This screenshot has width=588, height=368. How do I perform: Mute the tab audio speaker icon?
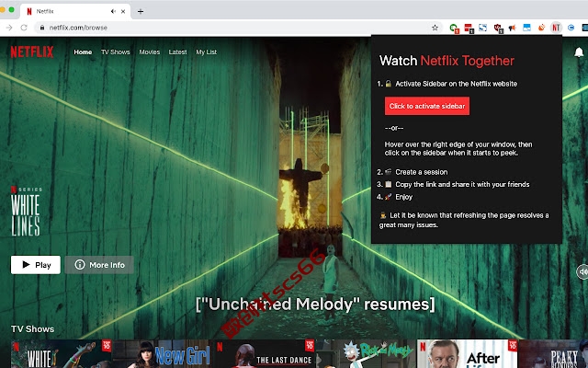coord(113,11)
